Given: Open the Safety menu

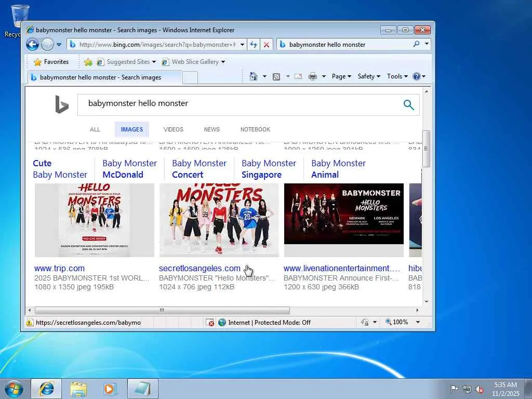Looking at the screenshot, I should (x=369, y=76).
